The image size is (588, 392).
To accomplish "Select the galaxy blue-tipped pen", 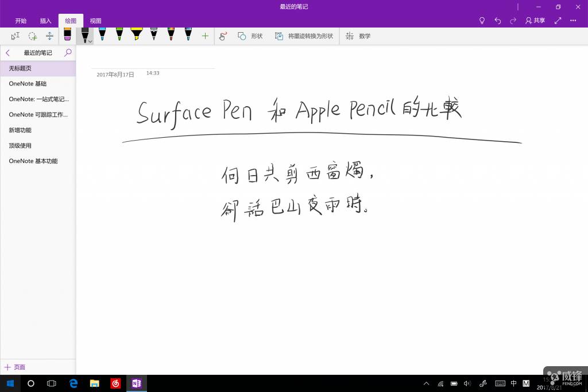I will coord(188,34).
